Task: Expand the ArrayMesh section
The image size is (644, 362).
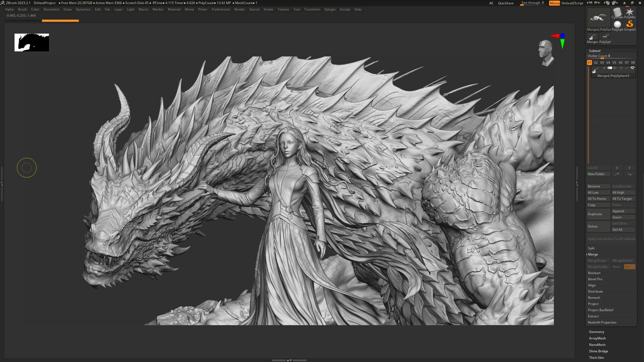Action: [x=597, y=338]
